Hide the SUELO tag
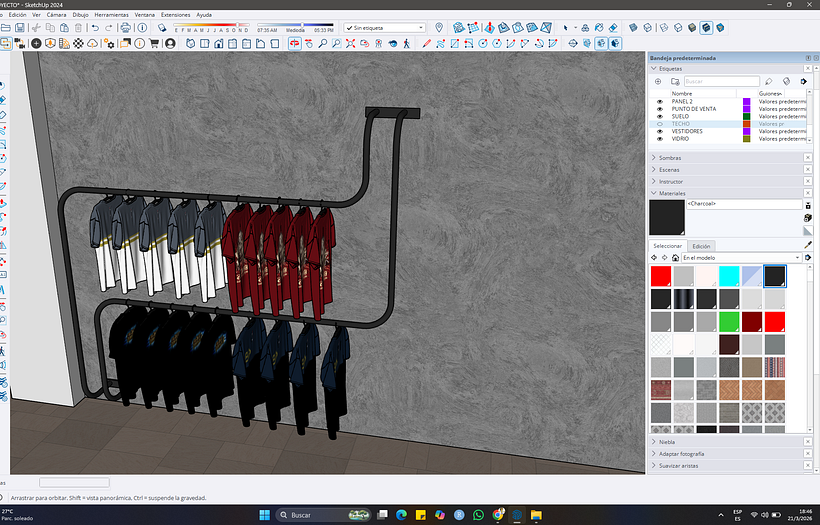Viewport: 820px width, 525px height. click(x=659, y=117)
